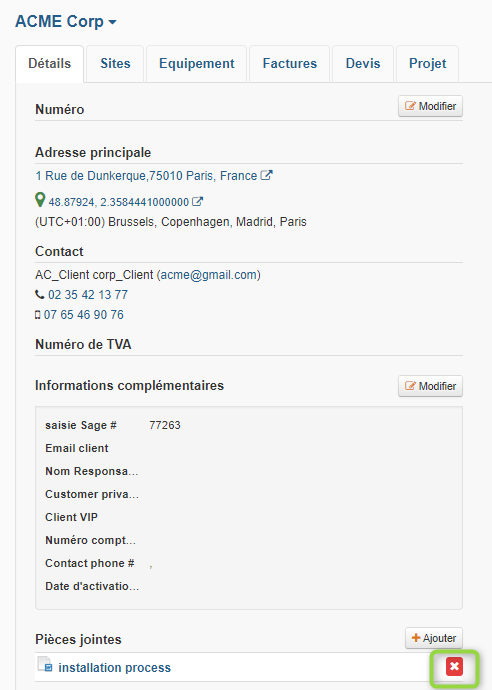This screenshot has width=492, height=690.
Task: Open the Projet tab
Action: [x=427, y=63]
